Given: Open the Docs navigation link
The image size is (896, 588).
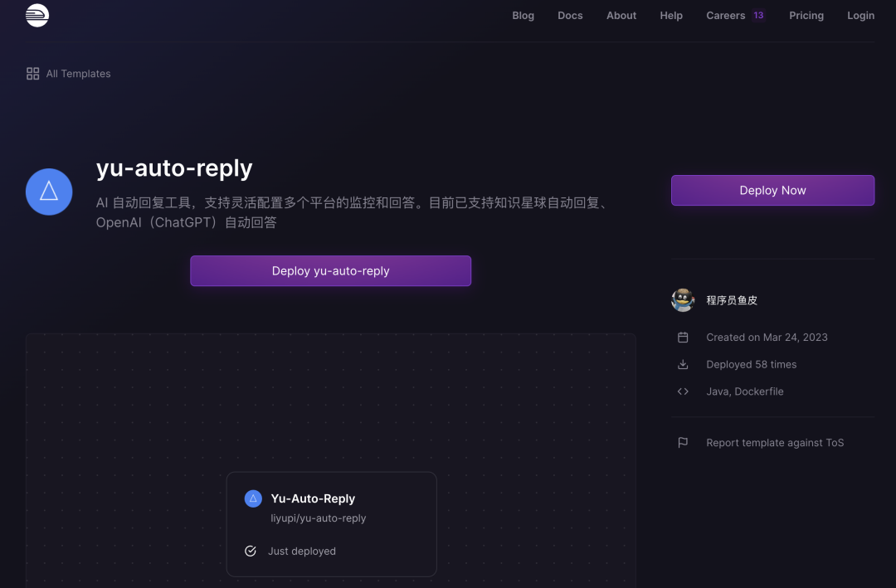Looking at the screenshot, I should point(570,16).
